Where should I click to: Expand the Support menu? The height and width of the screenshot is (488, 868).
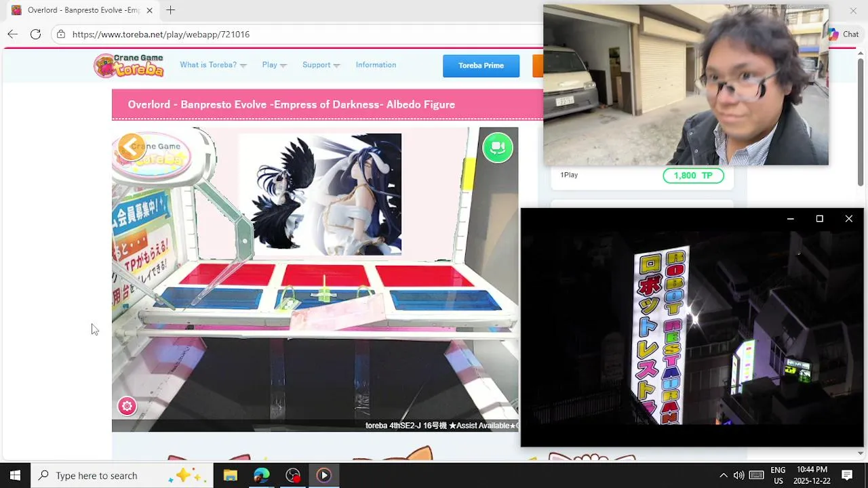[x=321, y=65]
